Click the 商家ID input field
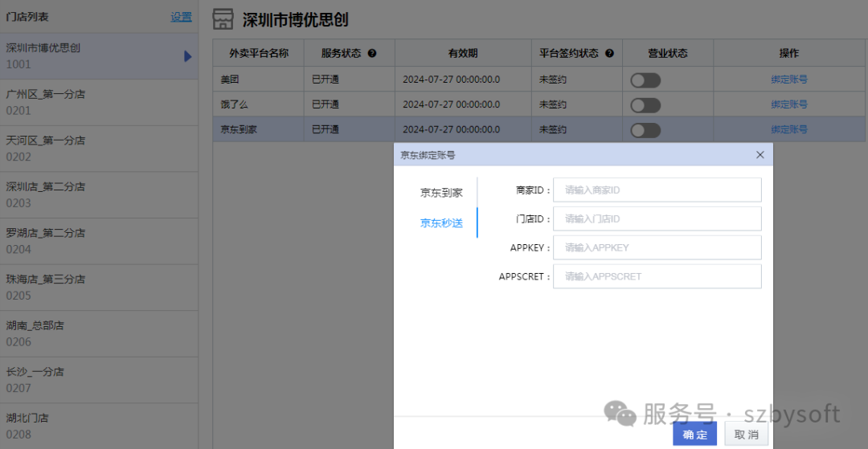 (657, 190)
